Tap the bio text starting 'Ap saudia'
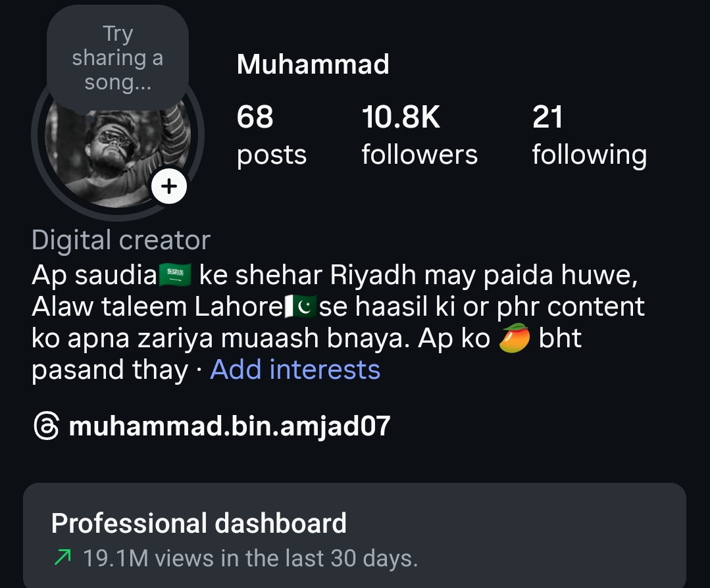 pos(338,322)
